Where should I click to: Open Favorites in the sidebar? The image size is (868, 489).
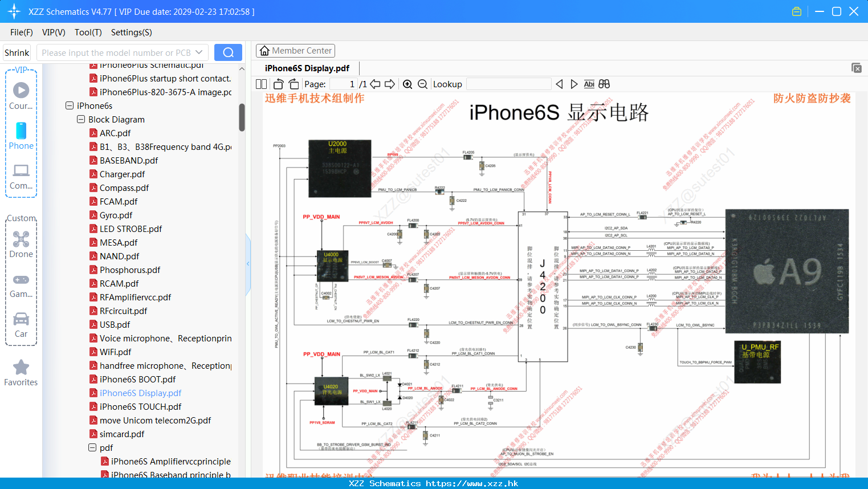[x=21, y=373]
